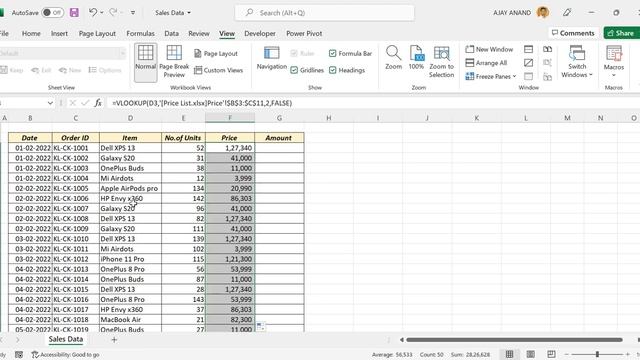Click the Insert Function fx icon

[98, 103]
